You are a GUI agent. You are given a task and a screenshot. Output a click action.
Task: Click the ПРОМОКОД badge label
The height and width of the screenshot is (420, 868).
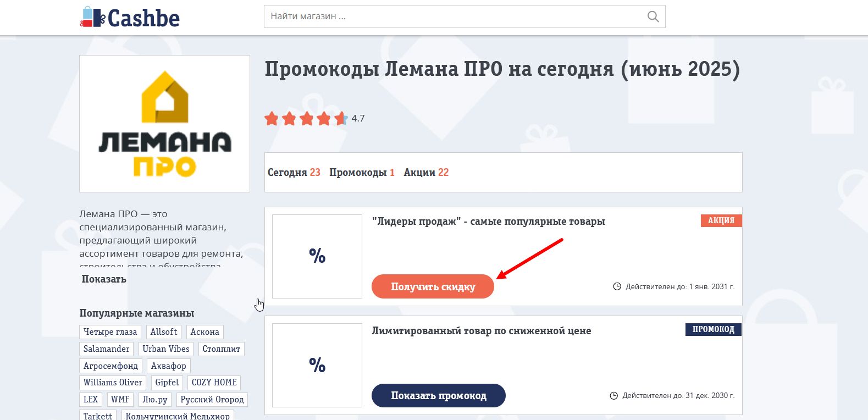click(x=714, y=329)
